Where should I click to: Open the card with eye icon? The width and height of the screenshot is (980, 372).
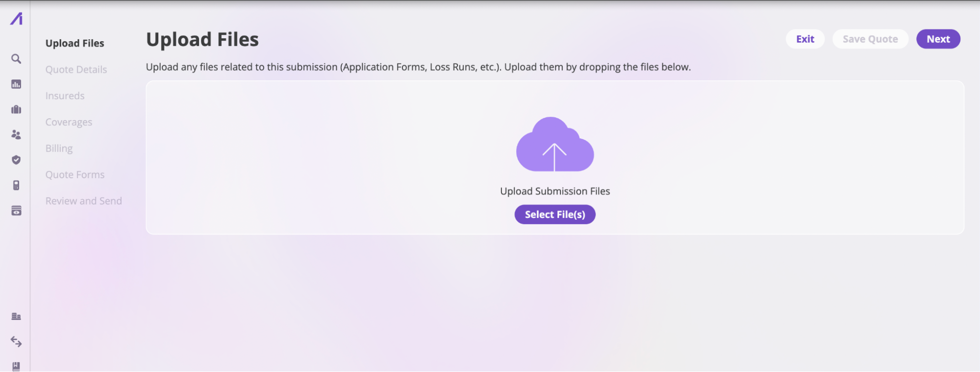16,211
